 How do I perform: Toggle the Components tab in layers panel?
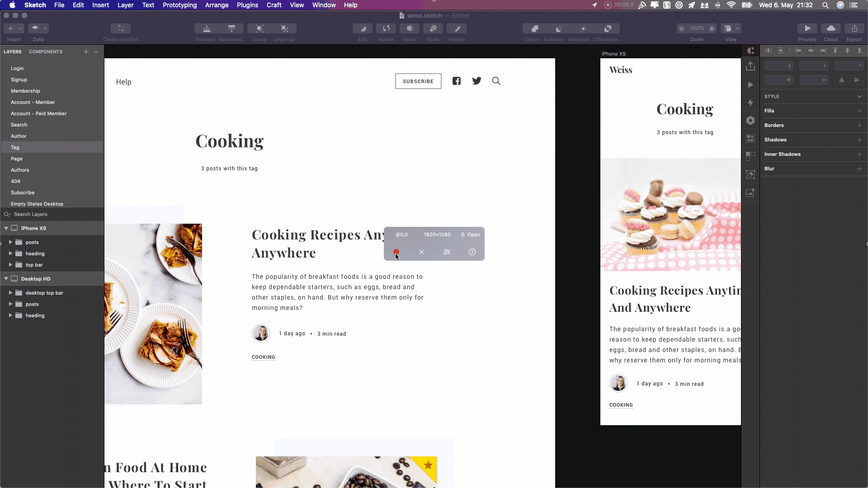click(x=46, y=52)
